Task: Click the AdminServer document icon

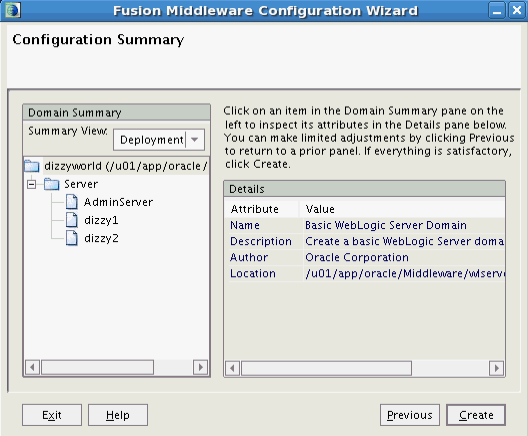Action: click(71, 202)
